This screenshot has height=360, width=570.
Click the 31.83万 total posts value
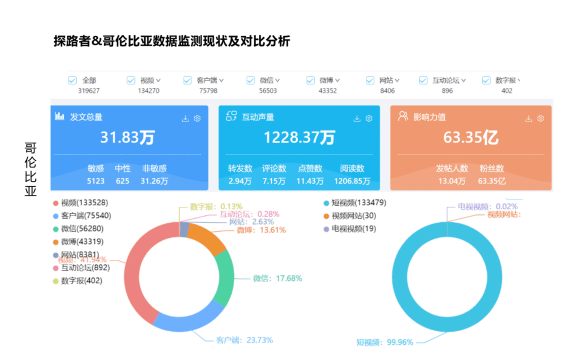(128, 137)
